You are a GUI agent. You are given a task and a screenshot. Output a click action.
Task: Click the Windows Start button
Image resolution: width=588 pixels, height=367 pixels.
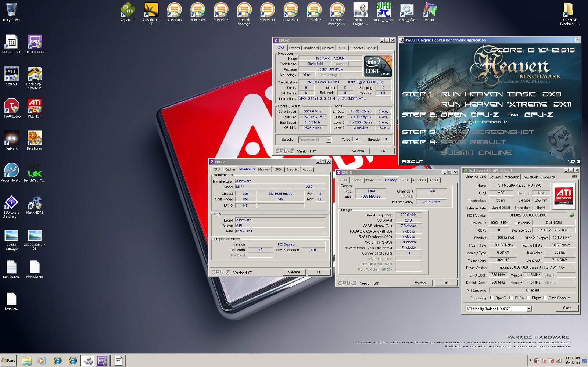(8, 361)
